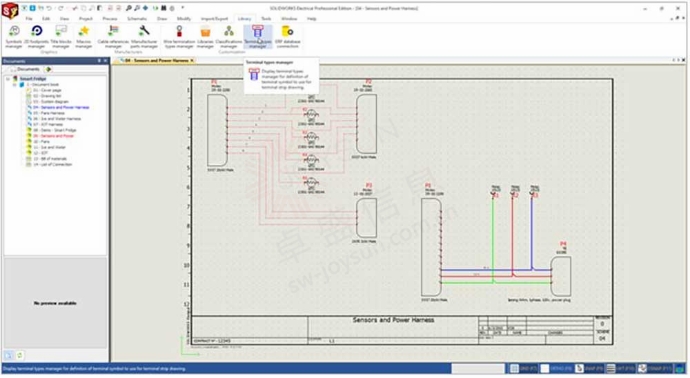Close the Sensors and Power Harness tab
The width and height of the screenshot is (690, 378).
click(x=192, y=61)
